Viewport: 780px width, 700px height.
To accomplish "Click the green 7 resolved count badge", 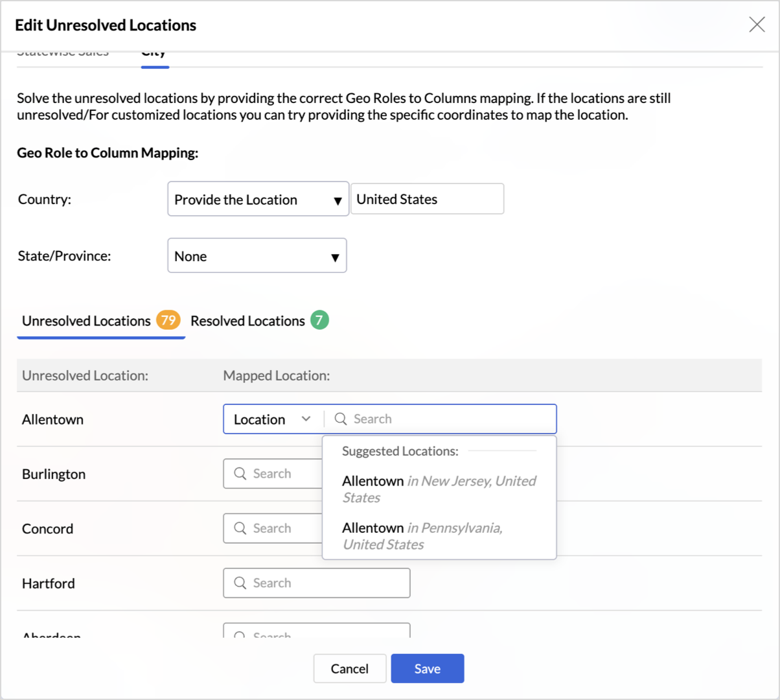I will point(319,320).
